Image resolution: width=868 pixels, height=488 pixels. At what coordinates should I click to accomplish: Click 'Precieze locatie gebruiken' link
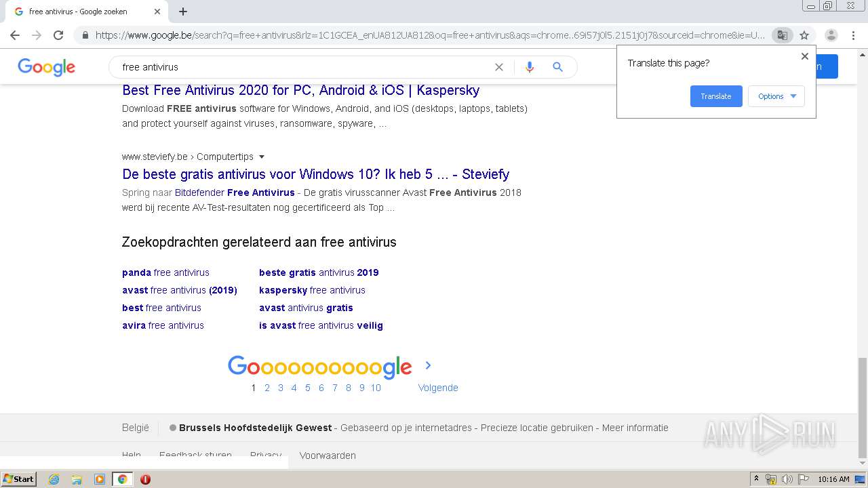coord(537,428)
